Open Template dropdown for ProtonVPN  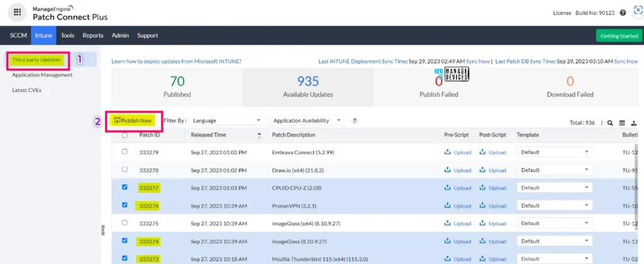tap(554, 205)
